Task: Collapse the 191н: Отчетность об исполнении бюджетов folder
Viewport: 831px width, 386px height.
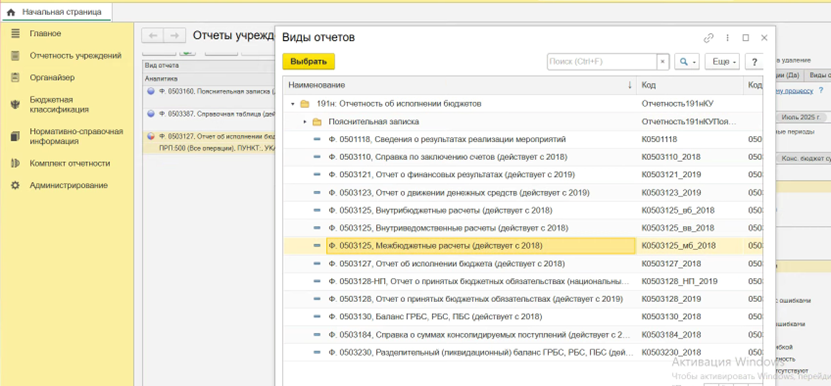Action: pyautogui.click(x=293, y=104)
